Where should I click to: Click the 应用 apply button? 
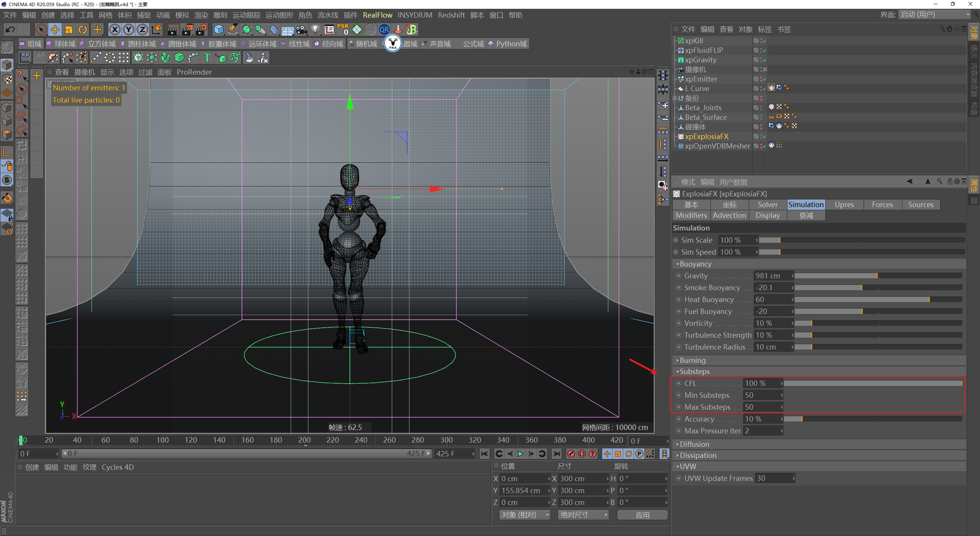pyautogui.click(x=642, y=515)
